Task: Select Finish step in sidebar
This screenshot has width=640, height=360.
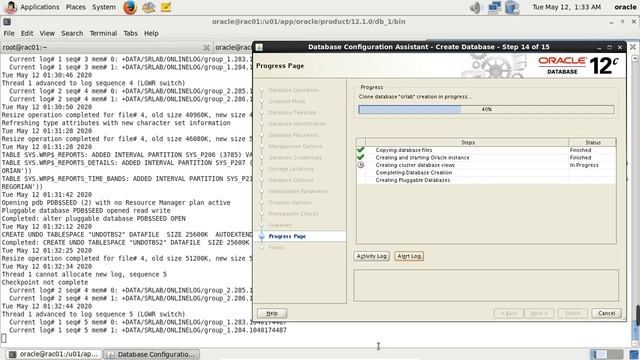Action: click(276, 247)
